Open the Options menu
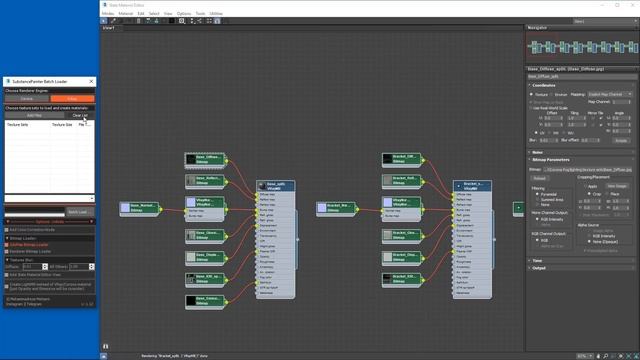 (184, 13)
